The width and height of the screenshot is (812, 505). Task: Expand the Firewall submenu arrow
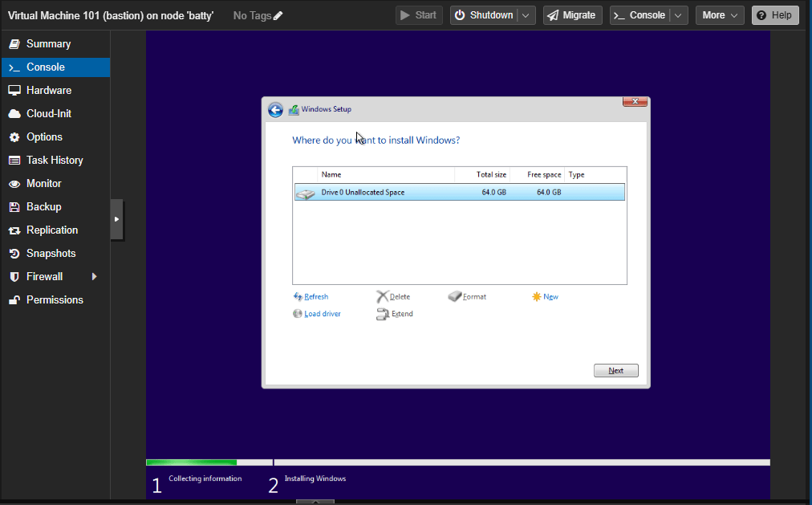95,276
